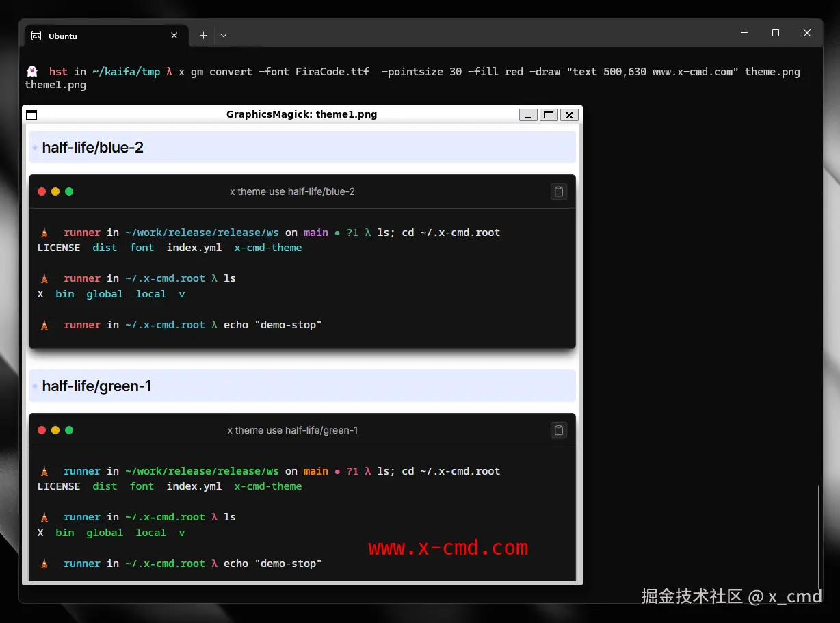Click yellow dot in blue-2 terminal header
The width and height of the screenshot is (840, 623).
point(55,191)
